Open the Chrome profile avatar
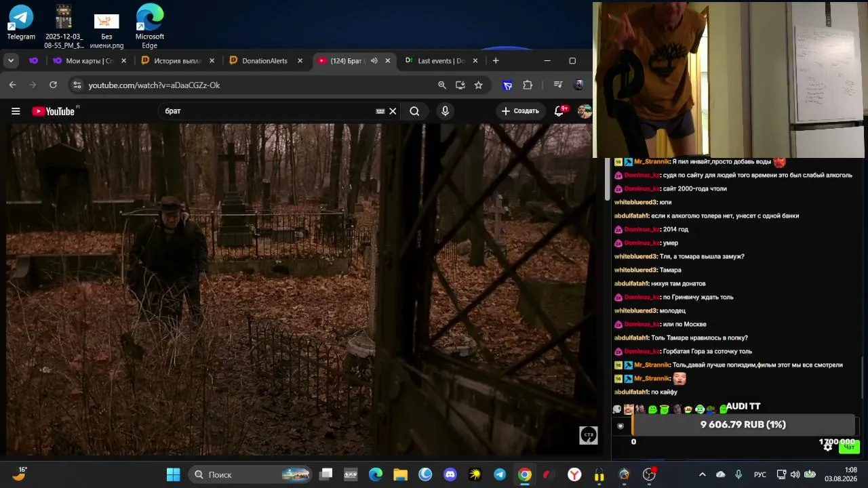 click(x=578, y=85)
